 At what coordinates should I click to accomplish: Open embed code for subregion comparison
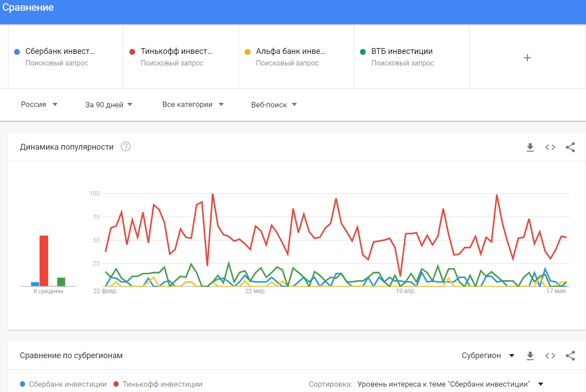point(550,355)
